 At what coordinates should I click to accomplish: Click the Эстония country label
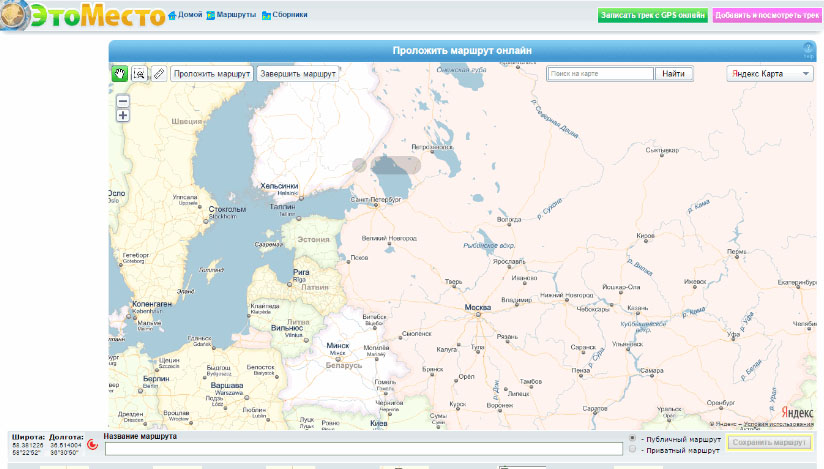314,239
